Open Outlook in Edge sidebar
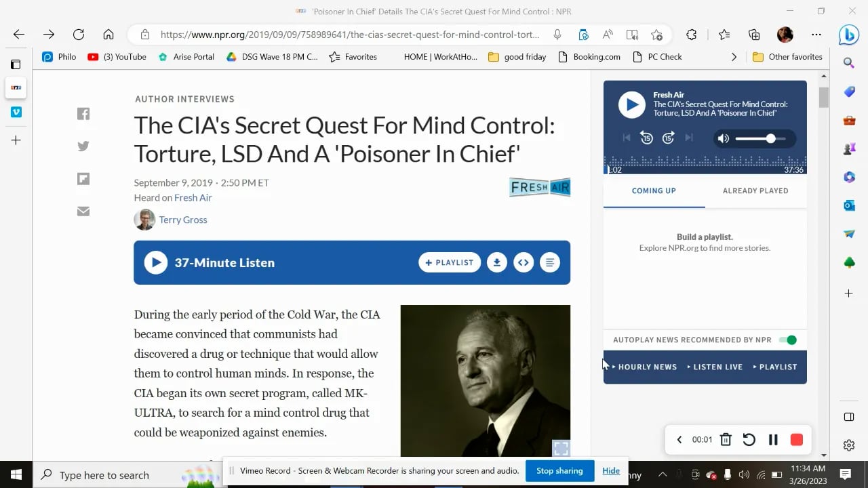This screenshot has width=868, height=488. 849,205
